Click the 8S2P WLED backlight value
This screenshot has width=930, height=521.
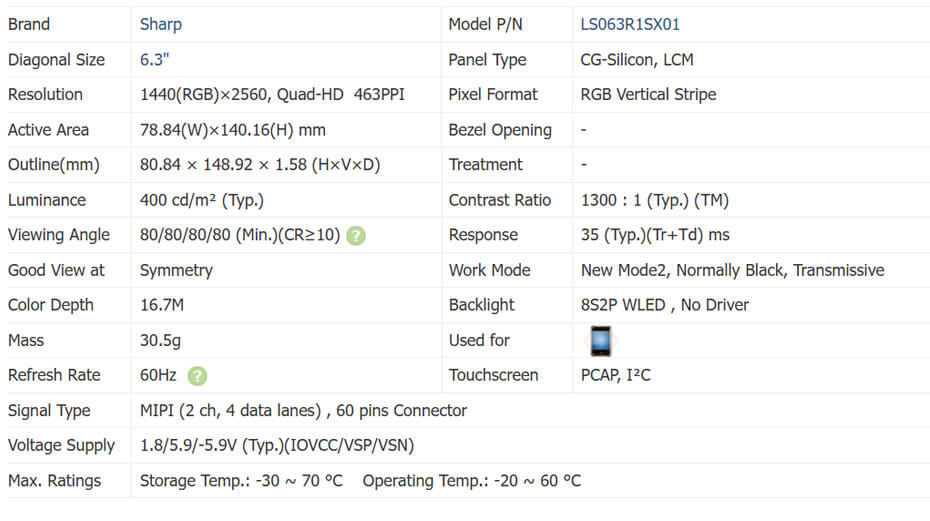point(664,305)
